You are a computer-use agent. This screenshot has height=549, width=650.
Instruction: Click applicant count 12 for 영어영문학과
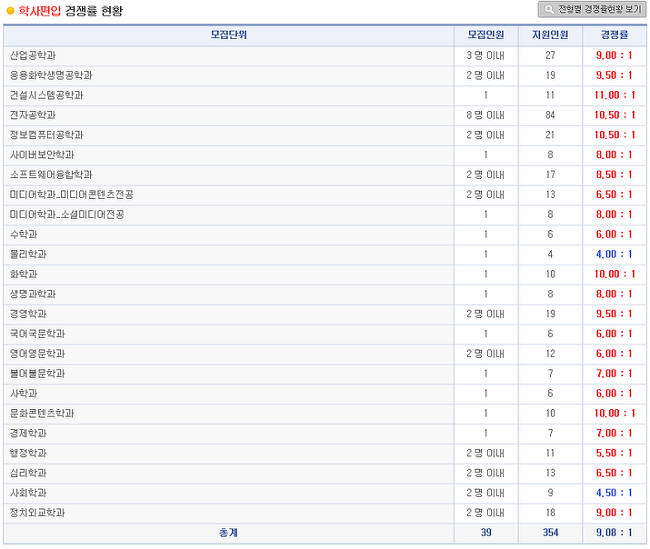tap(550, 354)
